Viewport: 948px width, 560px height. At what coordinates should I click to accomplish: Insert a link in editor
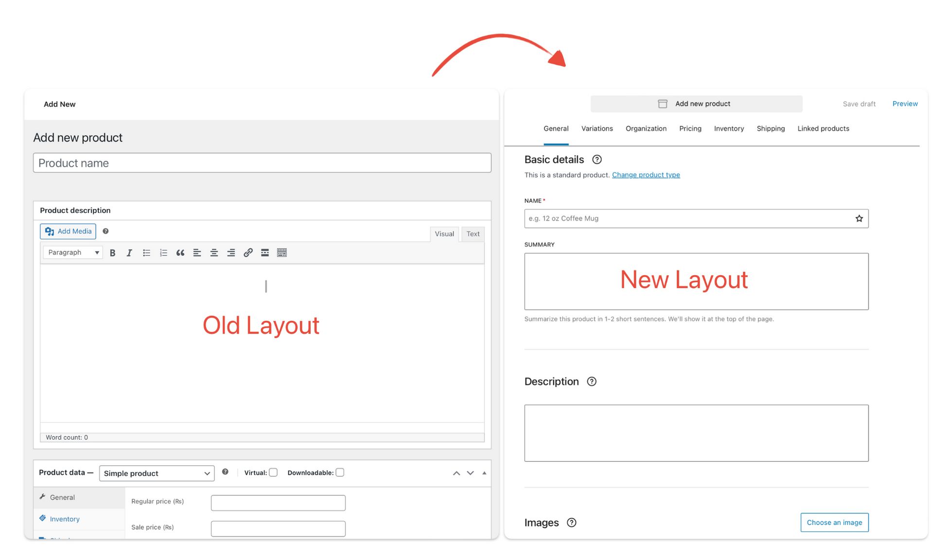click(248, 253)
